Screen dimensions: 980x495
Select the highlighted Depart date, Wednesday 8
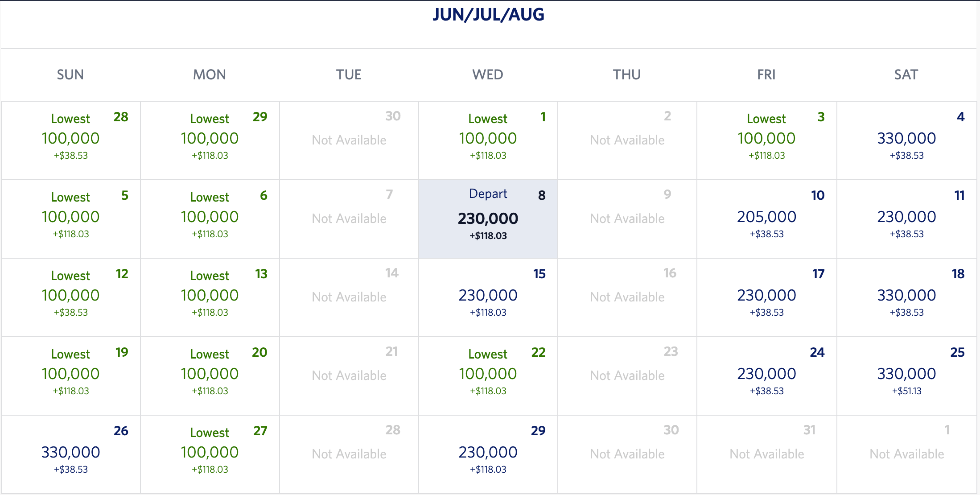tap(488, 219)
